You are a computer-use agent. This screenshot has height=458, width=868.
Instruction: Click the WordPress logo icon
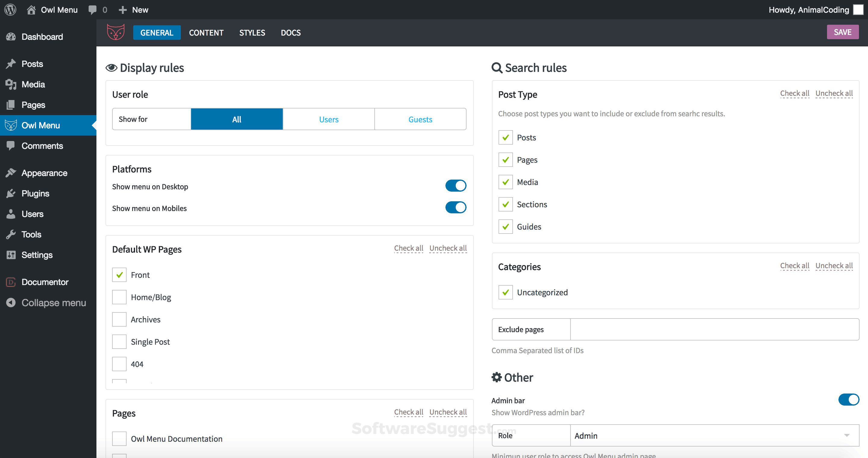coord(10,9)
